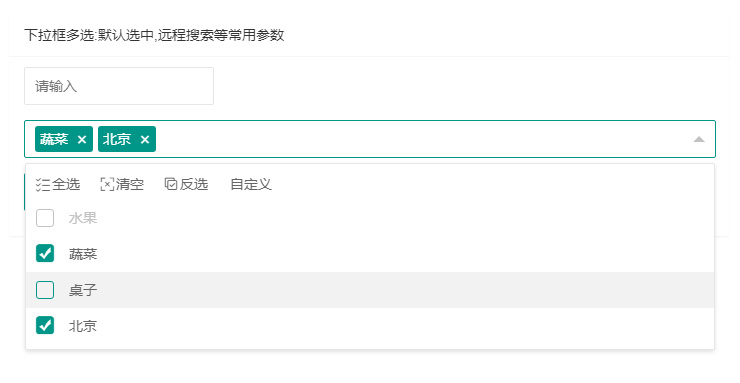Click the 自定义 toolbar option
This screenshot has width=740, height=383.
click(251, 184)
